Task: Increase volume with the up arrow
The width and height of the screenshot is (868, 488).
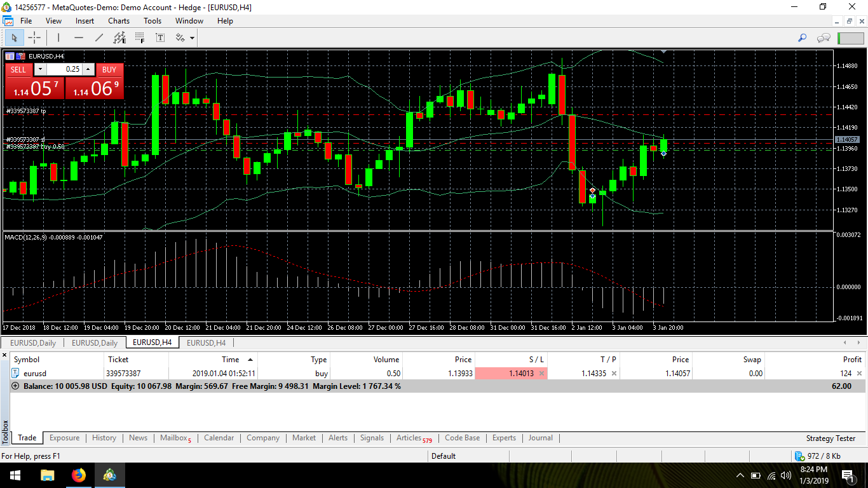Action: coord(88,69)
